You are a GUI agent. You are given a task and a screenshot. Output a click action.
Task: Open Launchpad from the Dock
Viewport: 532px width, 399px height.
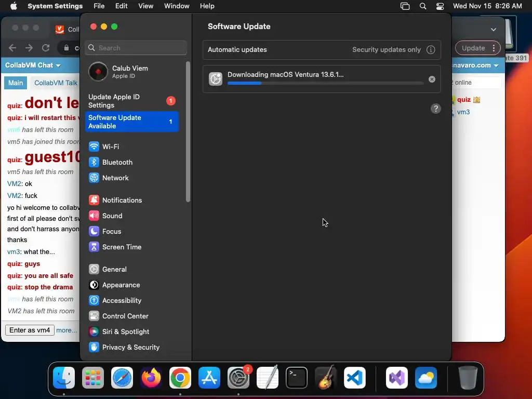click(93, 378)
